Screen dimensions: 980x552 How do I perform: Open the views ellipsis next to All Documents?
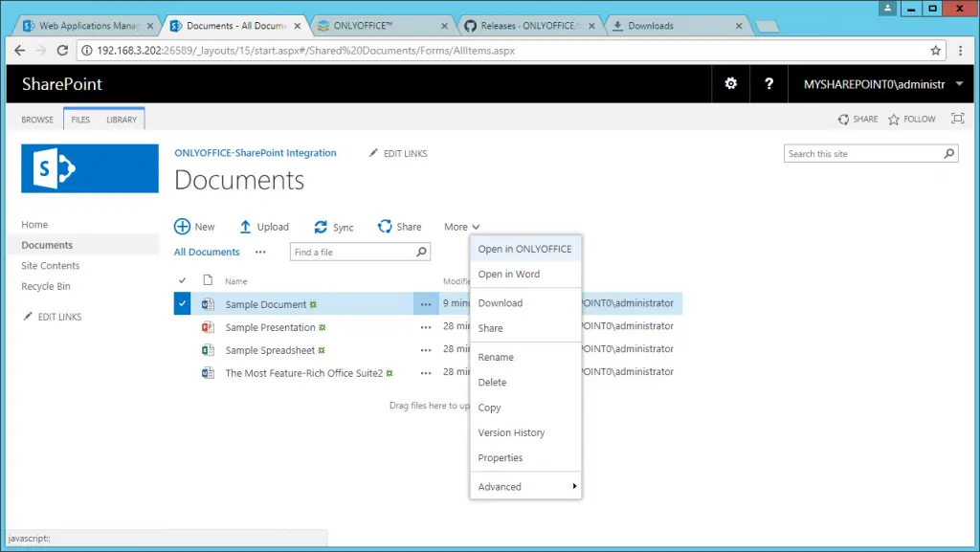point(260,253)
